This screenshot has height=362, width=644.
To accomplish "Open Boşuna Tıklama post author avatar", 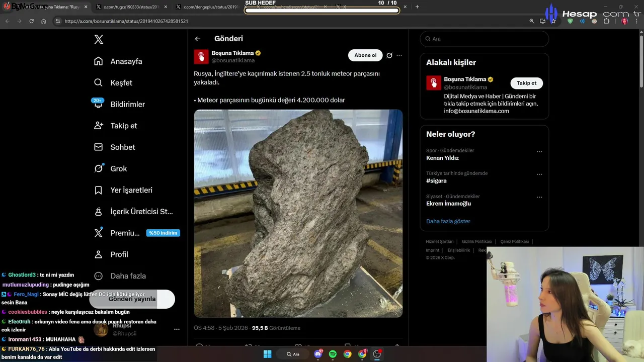I will tap(201, 56).
